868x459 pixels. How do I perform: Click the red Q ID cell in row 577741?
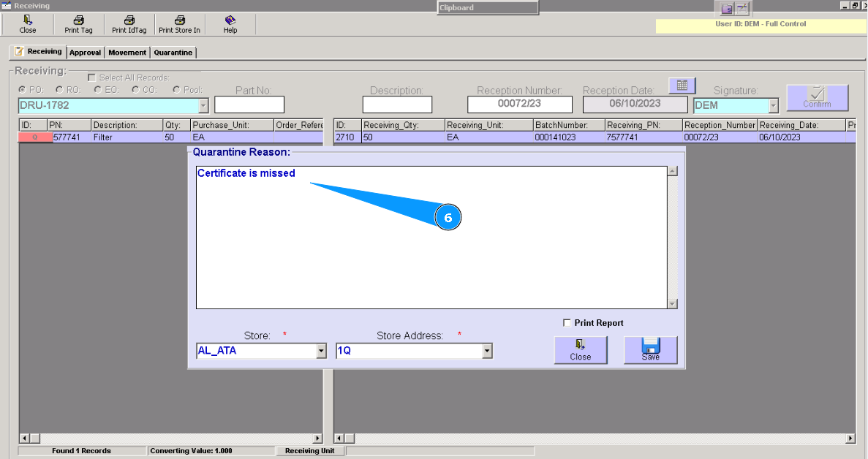[x=35, y=137]
